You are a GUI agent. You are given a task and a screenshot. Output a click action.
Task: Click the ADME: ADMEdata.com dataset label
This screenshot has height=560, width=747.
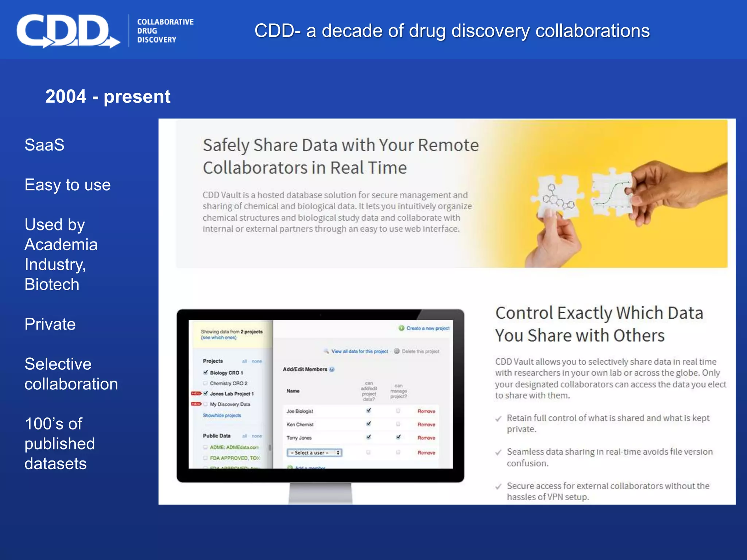(235, 447)
